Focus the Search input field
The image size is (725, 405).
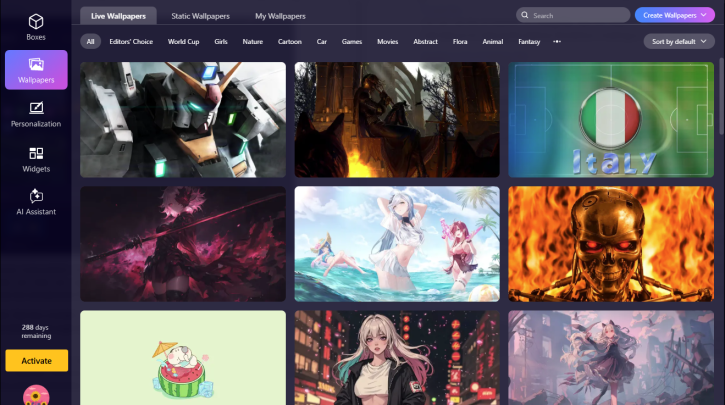(573, 15)
